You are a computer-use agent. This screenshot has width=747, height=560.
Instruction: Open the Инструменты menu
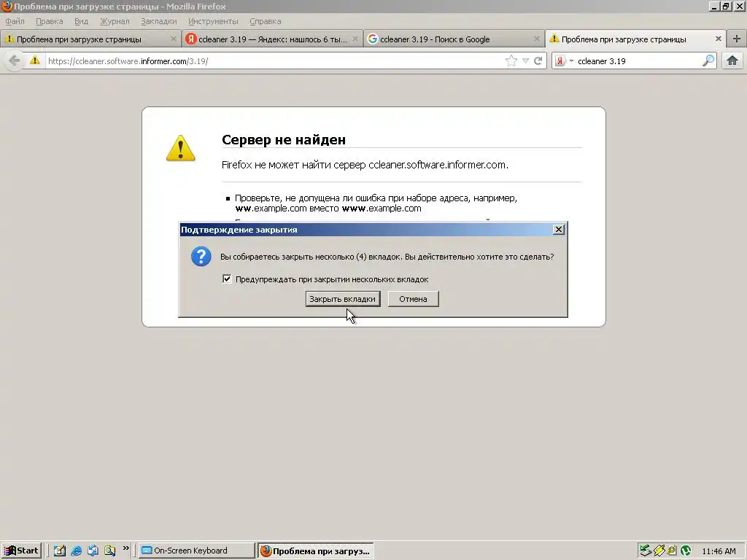[x=213, y=21]
